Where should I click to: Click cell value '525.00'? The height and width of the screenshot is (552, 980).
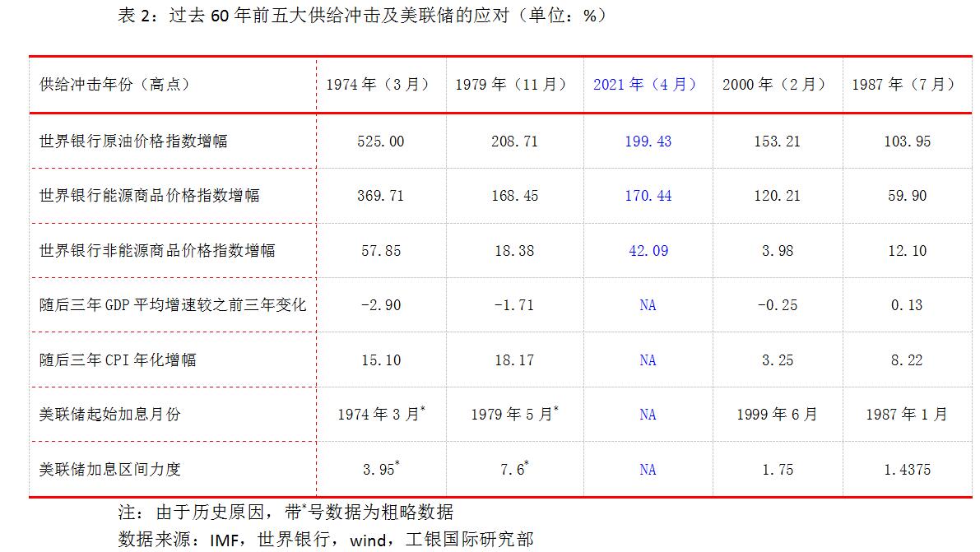click(381, 141)
